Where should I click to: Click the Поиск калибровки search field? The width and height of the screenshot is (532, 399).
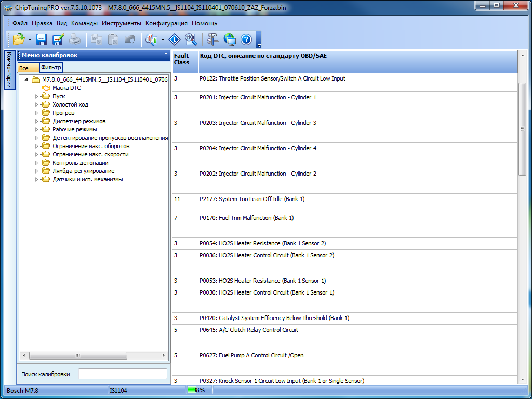123,374
